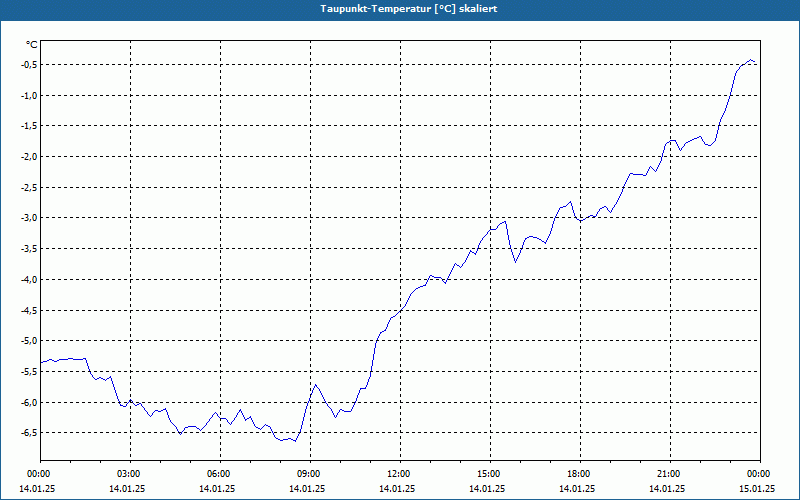Click the '-5,0' y-axis value

tap(29, 341)
